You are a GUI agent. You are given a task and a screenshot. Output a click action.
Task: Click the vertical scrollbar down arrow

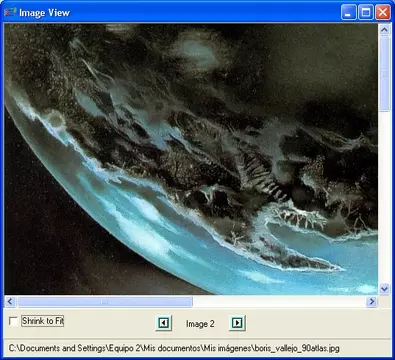pos(384,289)
